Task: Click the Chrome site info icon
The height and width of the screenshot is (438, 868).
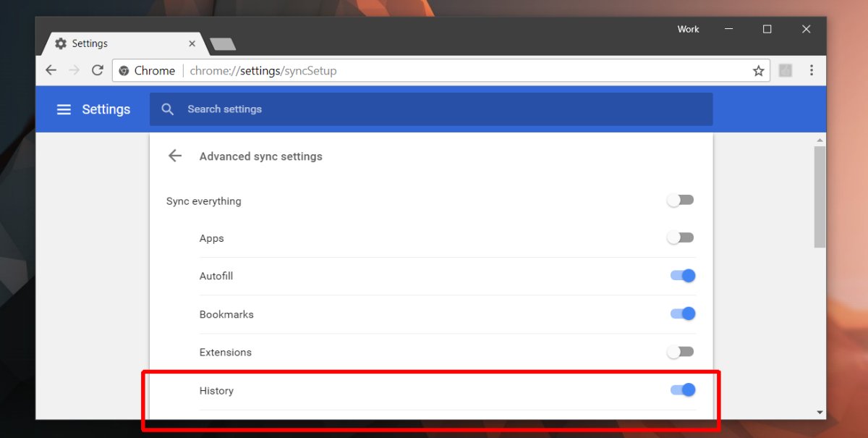Action: tap(124, 71)
